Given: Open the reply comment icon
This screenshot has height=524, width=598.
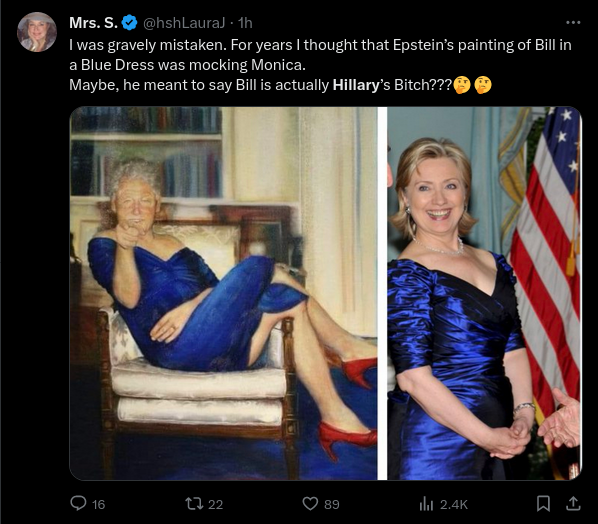Looking at the screenshot, I should click(x=79, y=503).
